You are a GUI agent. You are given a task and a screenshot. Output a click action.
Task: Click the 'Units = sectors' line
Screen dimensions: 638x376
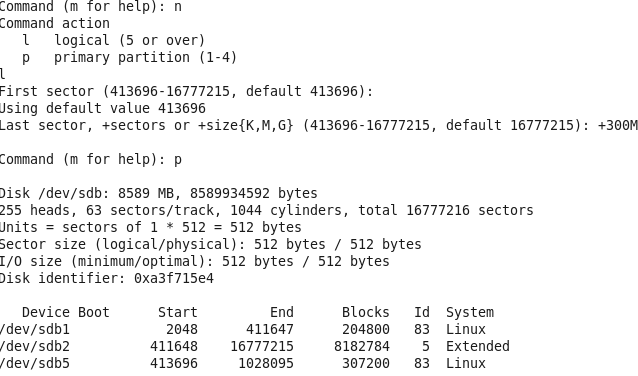tap(151, 227)
